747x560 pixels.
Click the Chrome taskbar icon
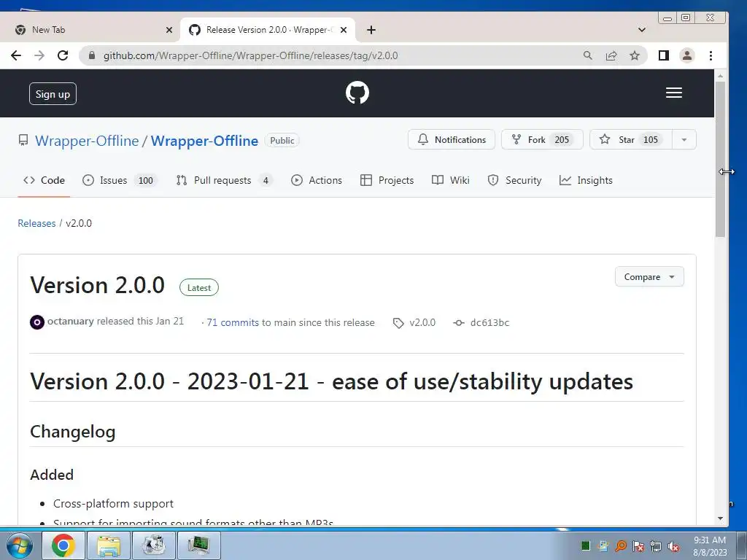click(x=63, y=545)
